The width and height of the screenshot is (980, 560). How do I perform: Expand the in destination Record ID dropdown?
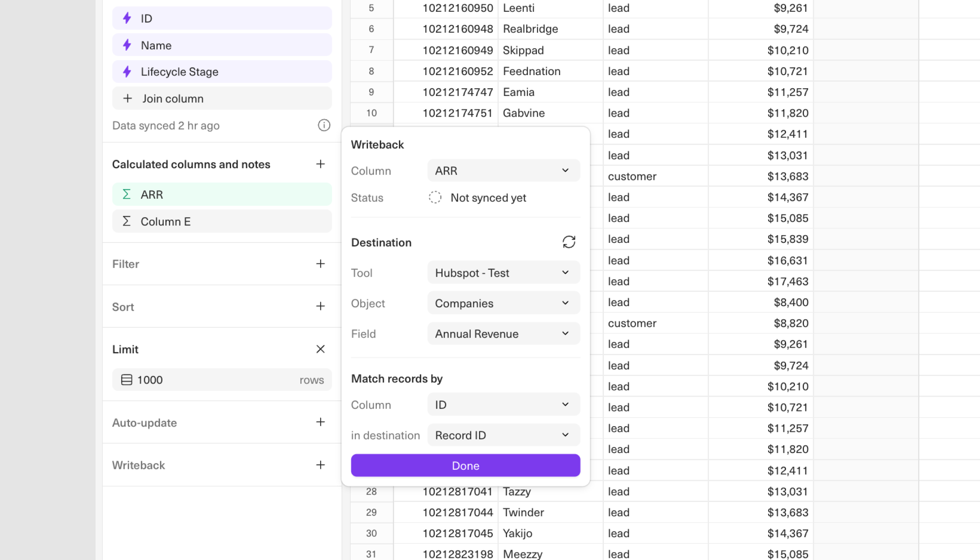[x=503, y=435]
